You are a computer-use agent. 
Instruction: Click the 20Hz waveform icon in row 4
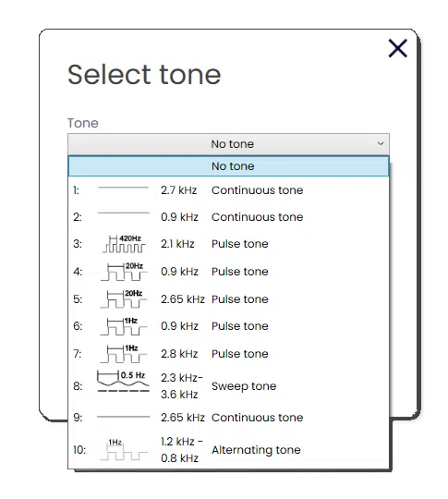pyautogui.click(x=124, y=272)
